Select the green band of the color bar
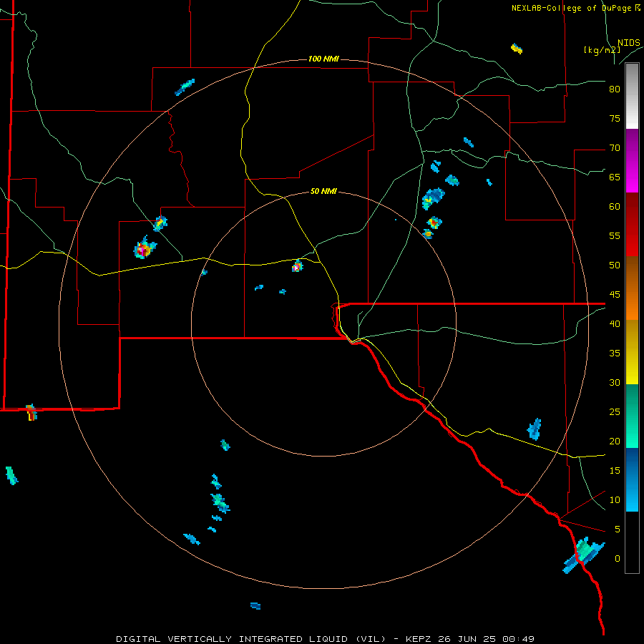Screen dimensions: 644x644 (x=632, y=416)
